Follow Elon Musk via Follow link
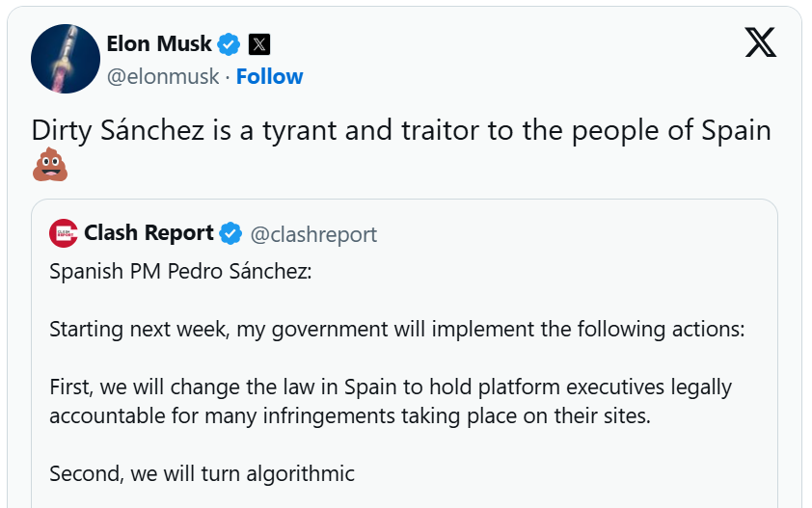The height and width of the screenshot is (508, 812). [x=269, y=77]
